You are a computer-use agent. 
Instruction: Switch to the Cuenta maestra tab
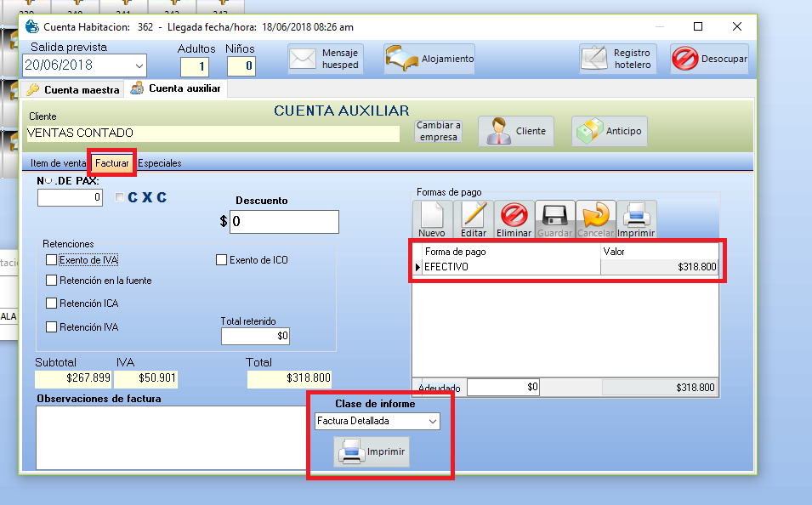(x=73, y=89)
